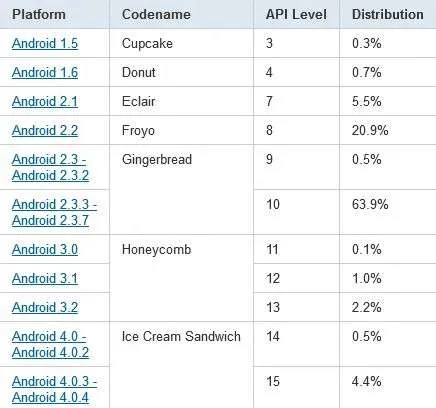The height and width of the screenshot is (408, 436).
Task: Open the Android 1.5 platform link
Action: pyautogui.click(x=45, y=43)
